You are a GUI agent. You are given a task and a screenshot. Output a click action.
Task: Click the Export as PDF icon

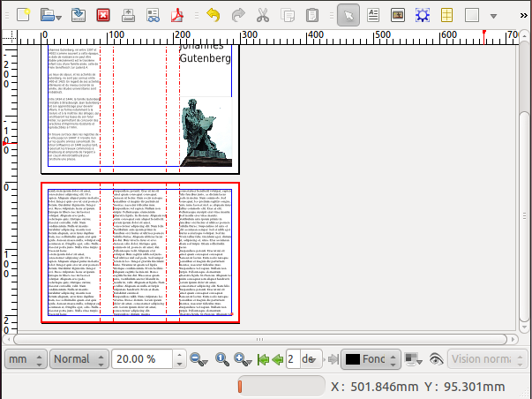pos(178,15)
